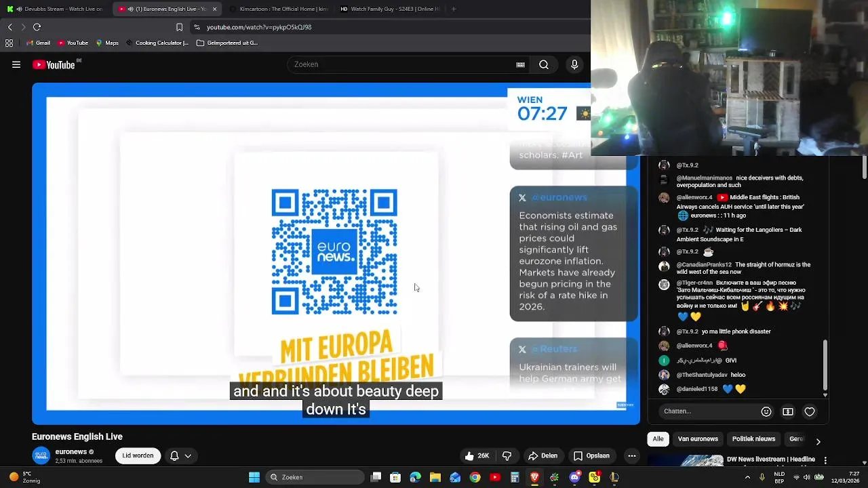
Task: Open DW News livestream thumbnail
Action: pos(686,462)
